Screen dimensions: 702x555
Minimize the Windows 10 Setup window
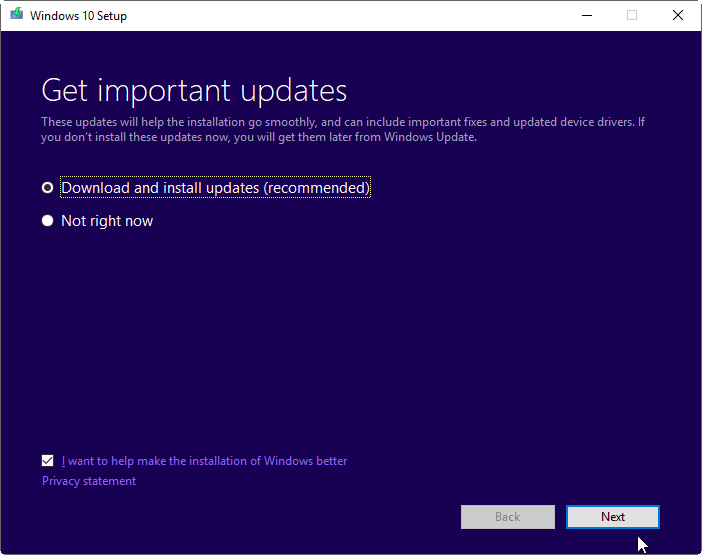point(586,16)
